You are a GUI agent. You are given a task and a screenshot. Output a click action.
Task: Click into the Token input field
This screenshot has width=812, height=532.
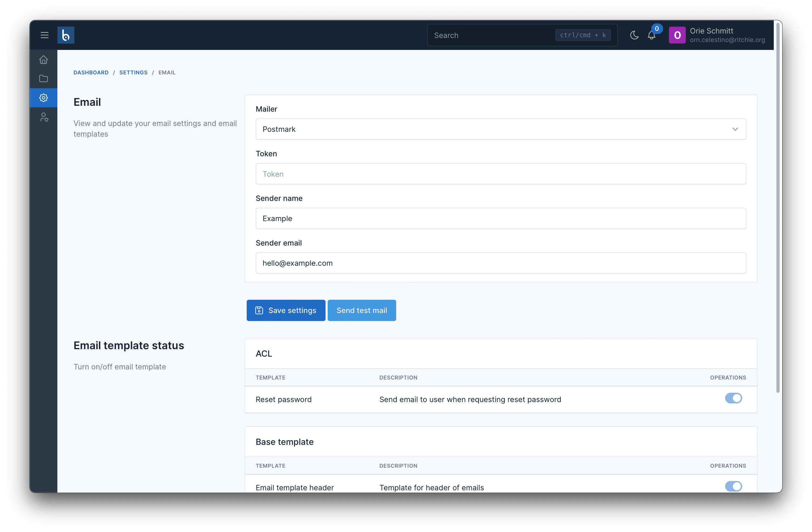[x=501, y=174]
